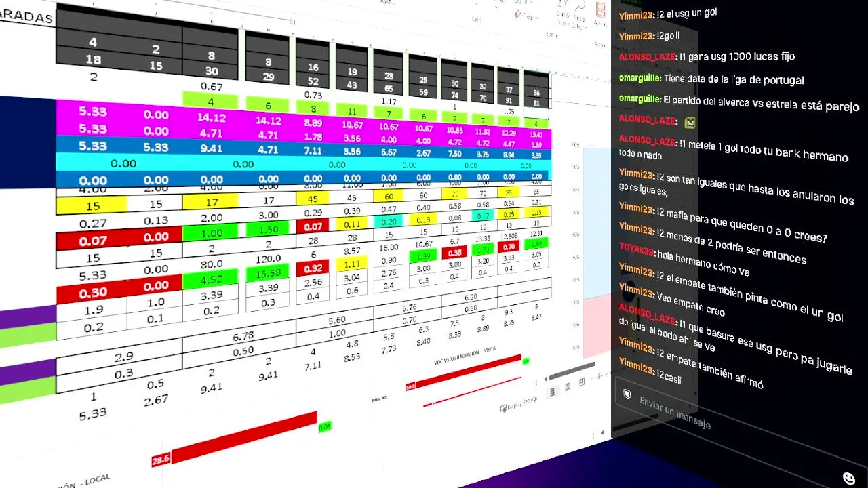Screen dimensions: 868x488
Task: Select the green cell with 15.58
Action: 269,273
